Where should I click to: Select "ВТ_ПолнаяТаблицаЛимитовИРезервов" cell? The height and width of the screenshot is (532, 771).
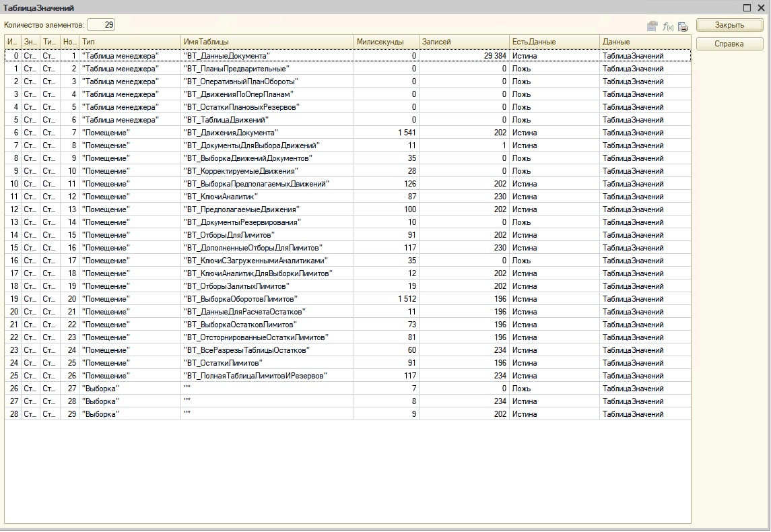click(x=267, y=376)
